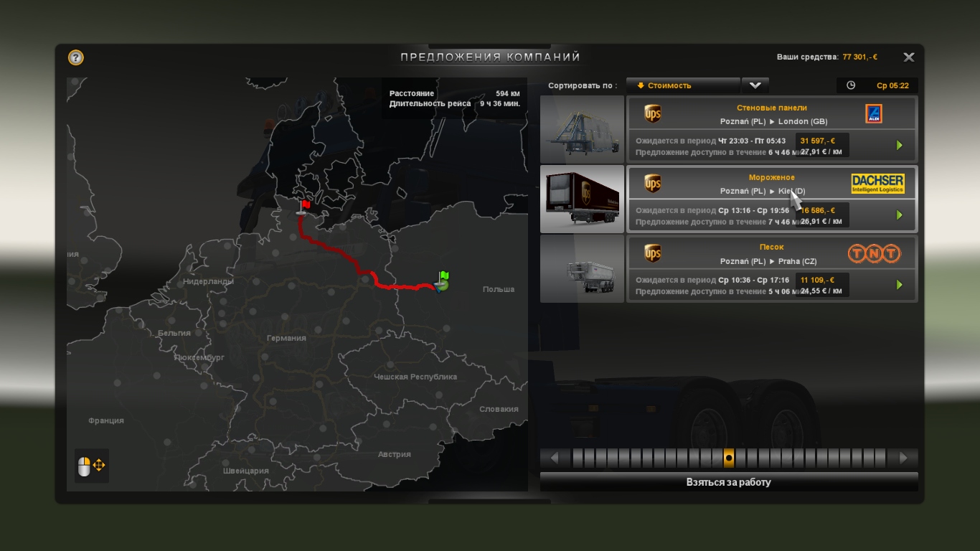
Task: Click Песок cargo title
Action: 772,247
